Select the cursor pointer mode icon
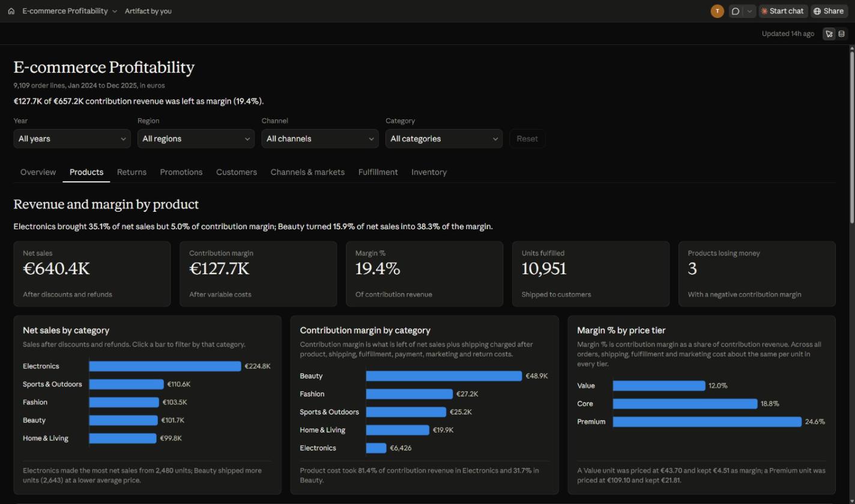 [x=829, y=34]
